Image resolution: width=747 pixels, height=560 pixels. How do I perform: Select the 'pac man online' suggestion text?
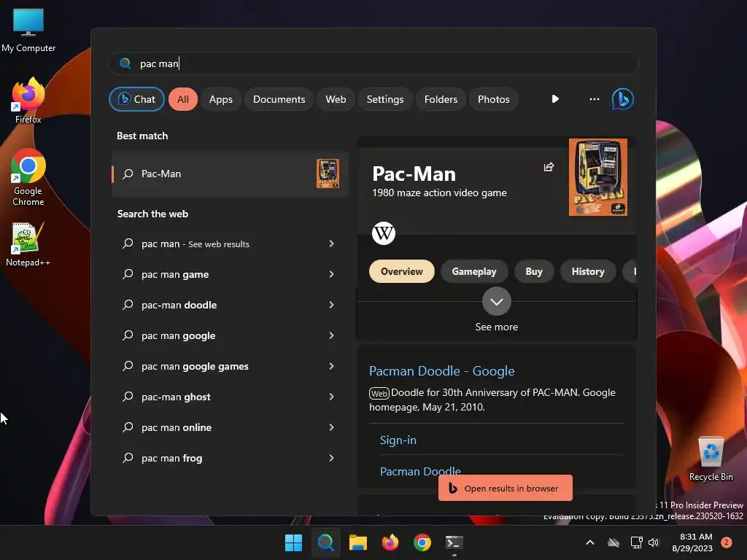point(177,427)
